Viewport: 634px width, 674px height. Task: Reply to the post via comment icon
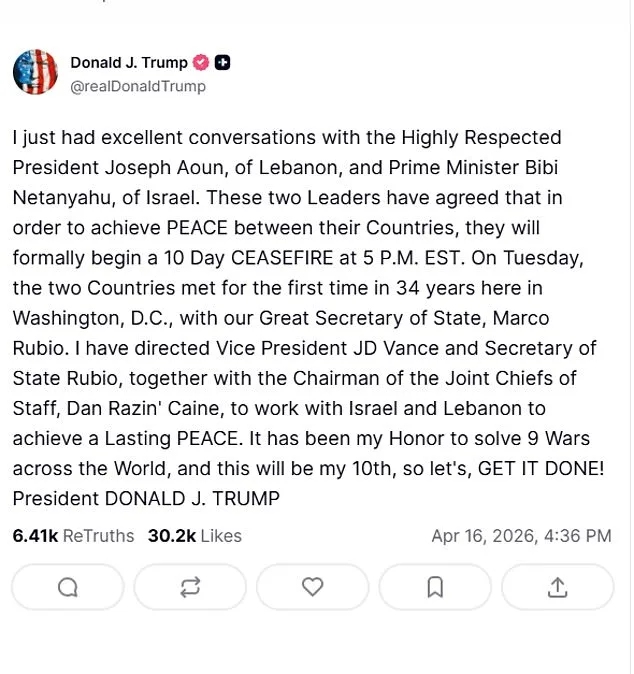click(x=68, y=587)
